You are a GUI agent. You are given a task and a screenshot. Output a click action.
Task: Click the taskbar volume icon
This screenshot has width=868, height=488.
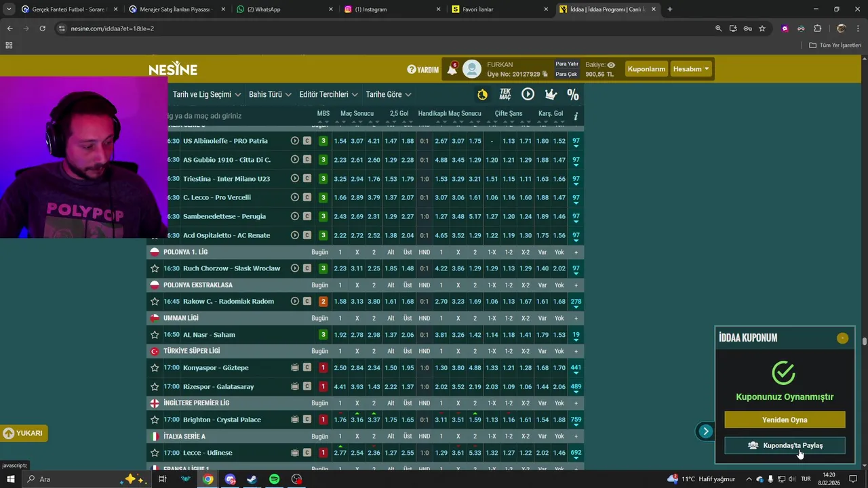(x=791, y=479)
